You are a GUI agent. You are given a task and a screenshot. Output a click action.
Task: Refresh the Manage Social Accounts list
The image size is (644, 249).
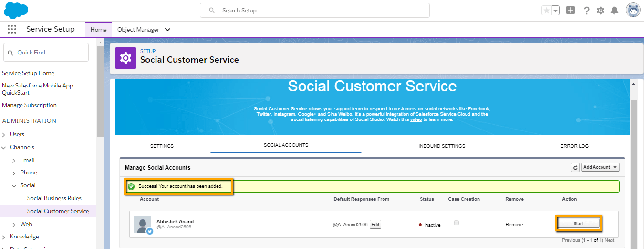pyautogui.click(x=575, y=167)
